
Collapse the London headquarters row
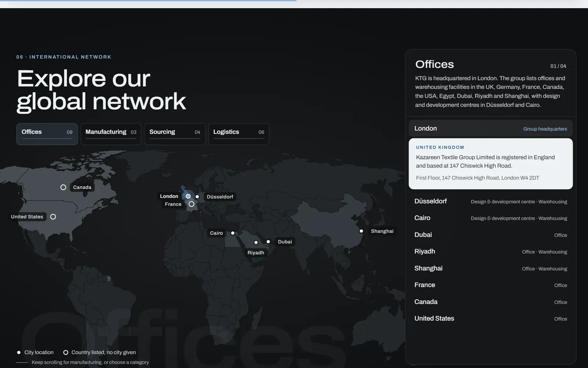(491, 128)
